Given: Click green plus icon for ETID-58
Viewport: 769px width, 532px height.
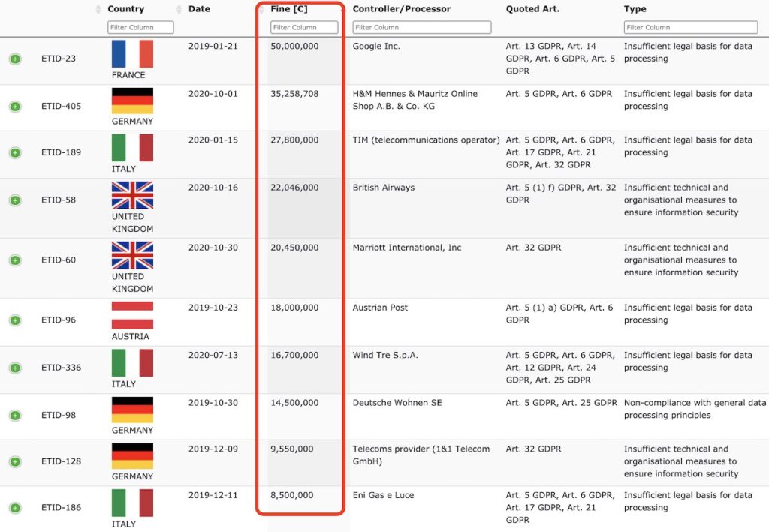Looking at the screenshot, I should 15,200.
